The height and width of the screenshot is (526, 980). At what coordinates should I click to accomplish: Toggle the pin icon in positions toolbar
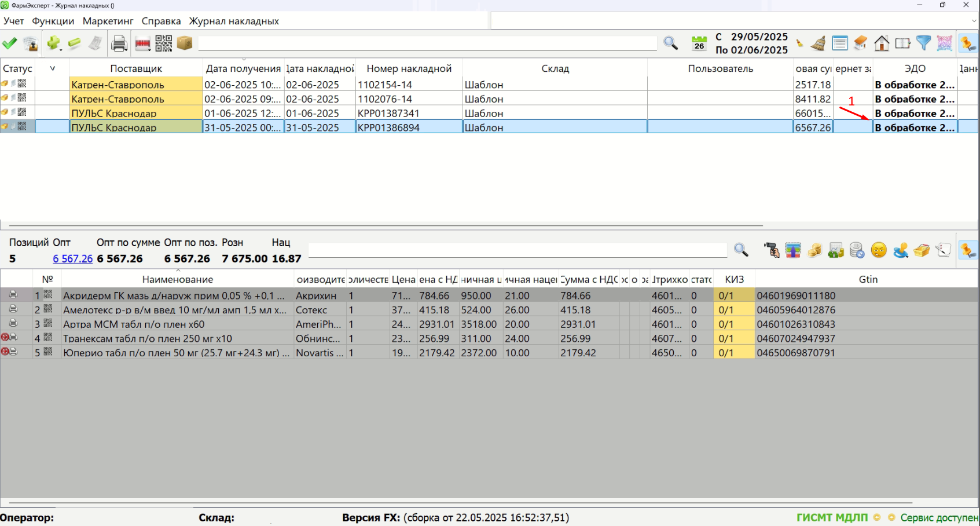968,250
